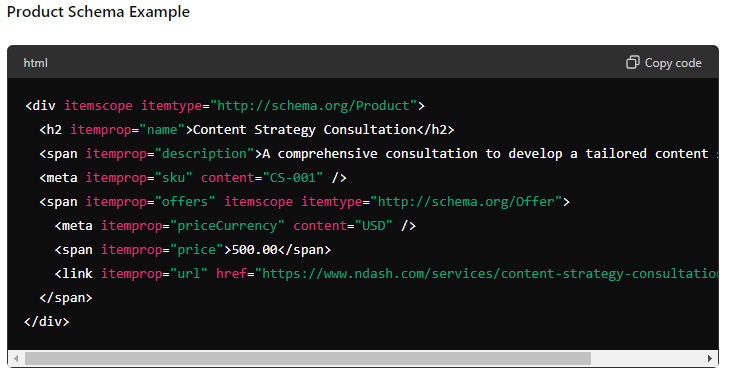This screenshot has width=729, height=381.
Task: Click the left scroll arrow of the code block
Action: coord(16,358)
